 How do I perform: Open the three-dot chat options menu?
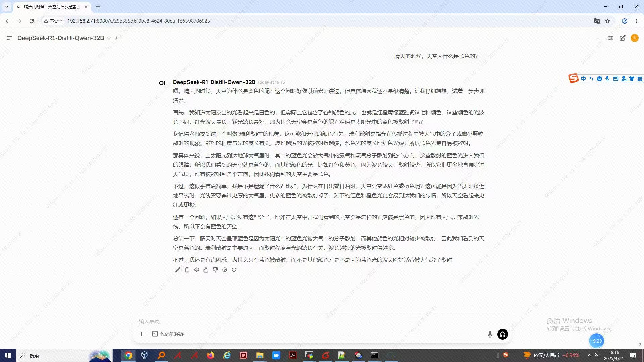point(598,38)
